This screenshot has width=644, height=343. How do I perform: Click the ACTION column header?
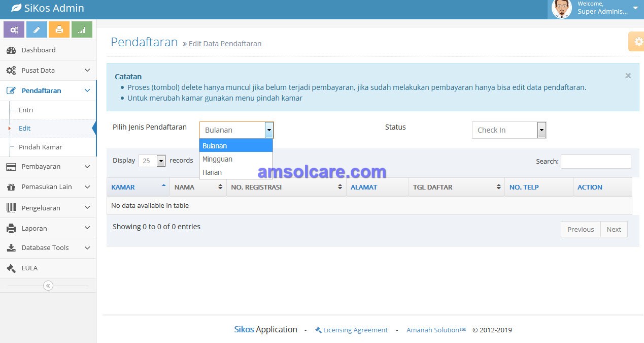pos(602,187)
